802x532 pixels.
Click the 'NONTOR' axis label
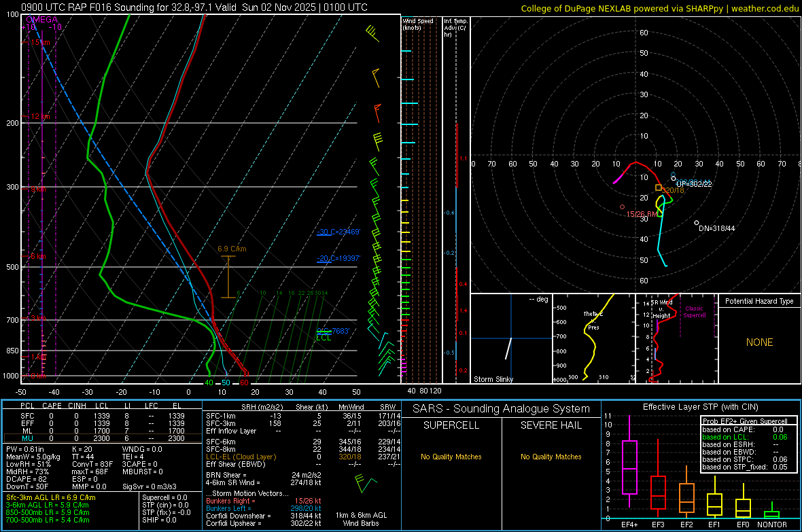tap(772, 525)
